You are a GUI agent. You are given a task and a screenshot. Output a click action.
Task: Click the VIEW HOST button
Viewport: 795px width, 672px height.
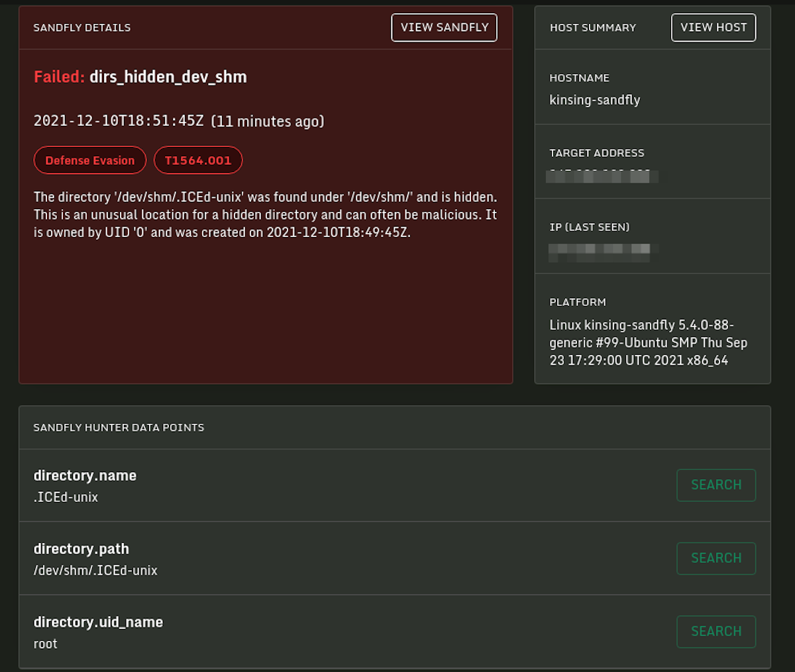tap(714, 27)
